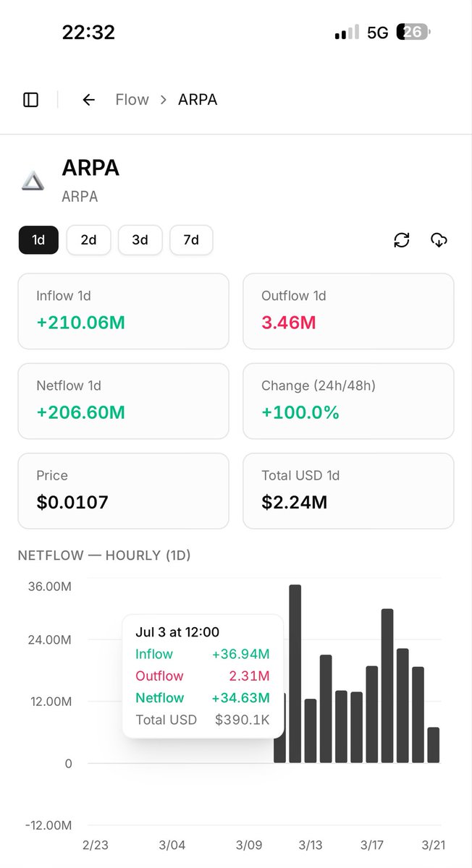Open the Netflow 1d card
The width and height of the screenshot is (472, 868).
[x=123, y=401]
